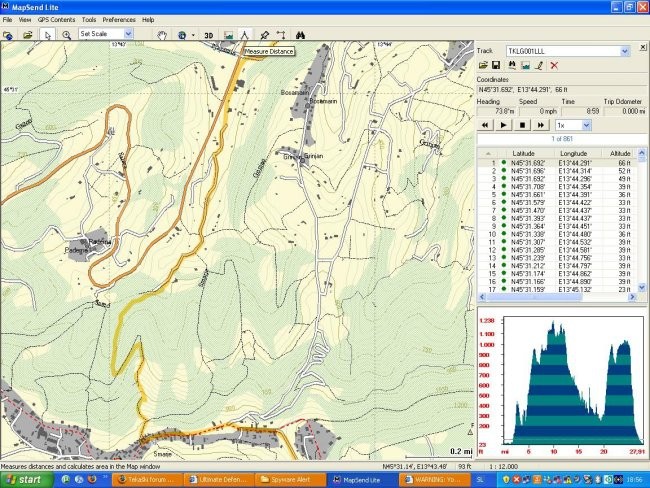Click the find track binoculars icon in panel

click(512, 66)
